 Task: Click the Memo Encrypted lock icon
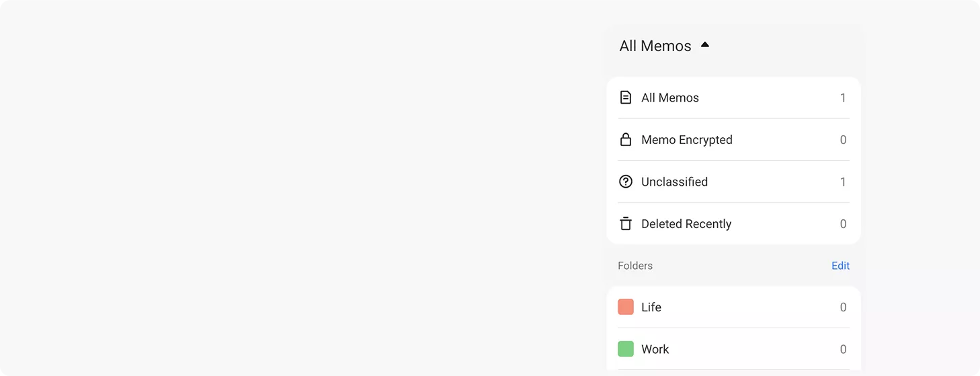coord(625,140)
